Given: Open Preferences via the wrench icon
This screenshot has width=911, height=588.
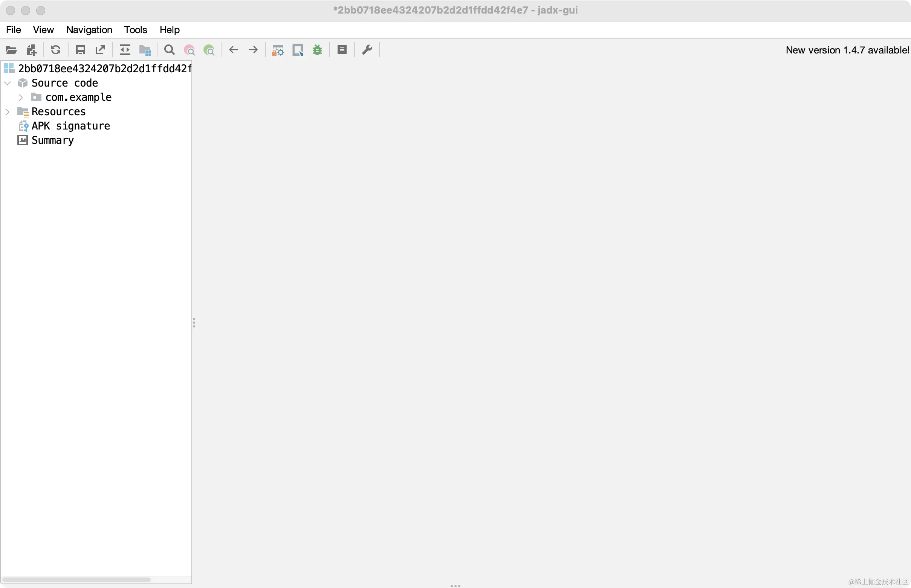Looking at the screenshot, I should pyautogui.click(x=367, y=50).
